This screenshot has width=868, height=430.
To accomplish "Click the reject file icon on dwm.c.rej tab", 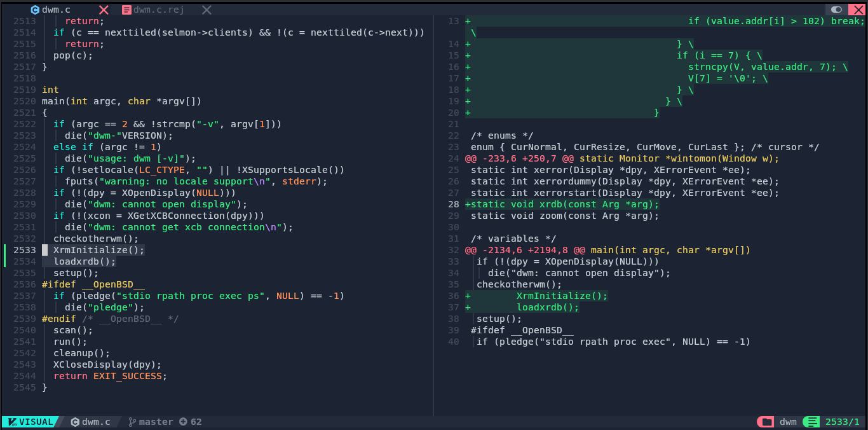I will [126, 10].
